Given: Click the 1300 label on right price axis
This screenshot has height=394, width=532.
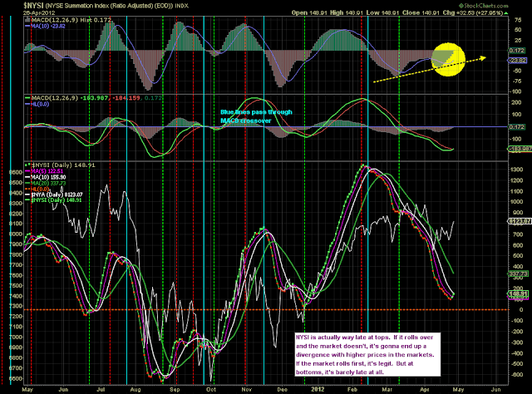Looking at the screenshot, I should (x=516, y=170).
